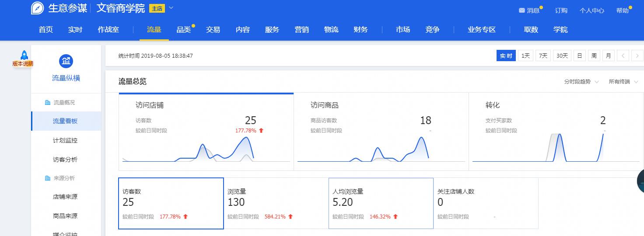Screen dimensions: 644x236
Task: Open the 首页 nav tab
Action: click(x=46, y=30)
